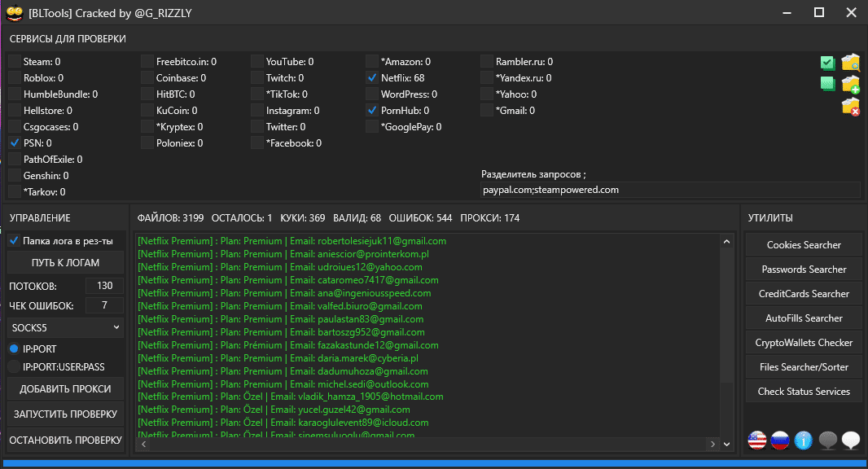Click the ПРОКСИ: 174 counter

490,217
